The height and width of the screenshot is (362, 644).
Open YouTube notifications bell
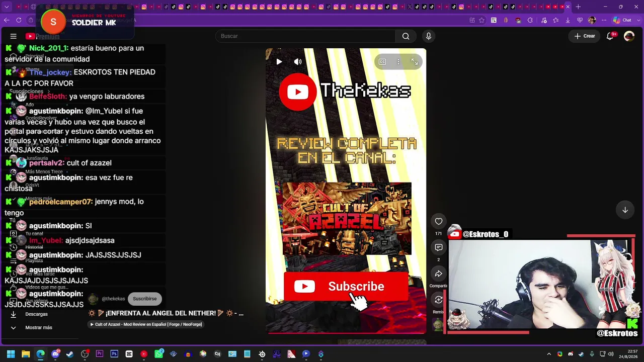[x=610, y=36]
